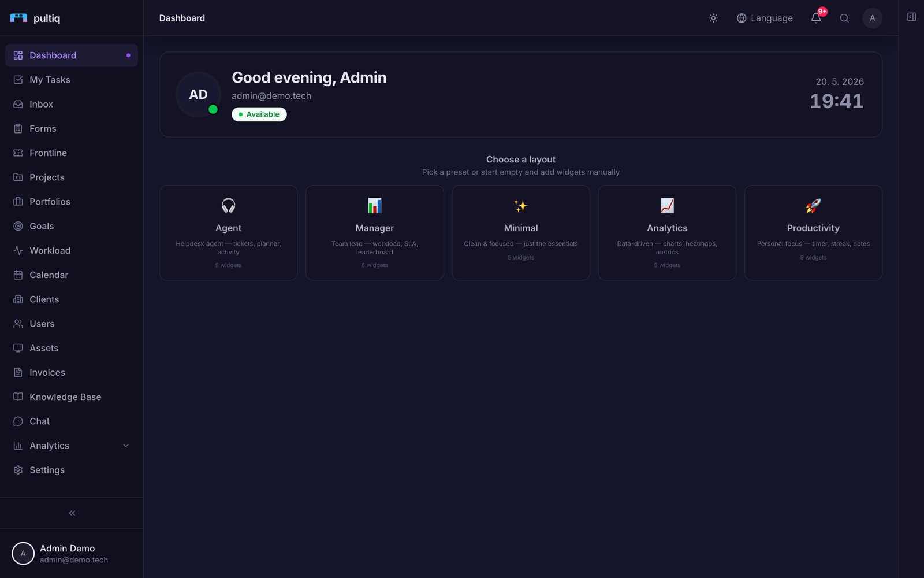This screenshot has width=924, height=578.
Task: Click the Inbox tray icon
Action: coord(18,104)
